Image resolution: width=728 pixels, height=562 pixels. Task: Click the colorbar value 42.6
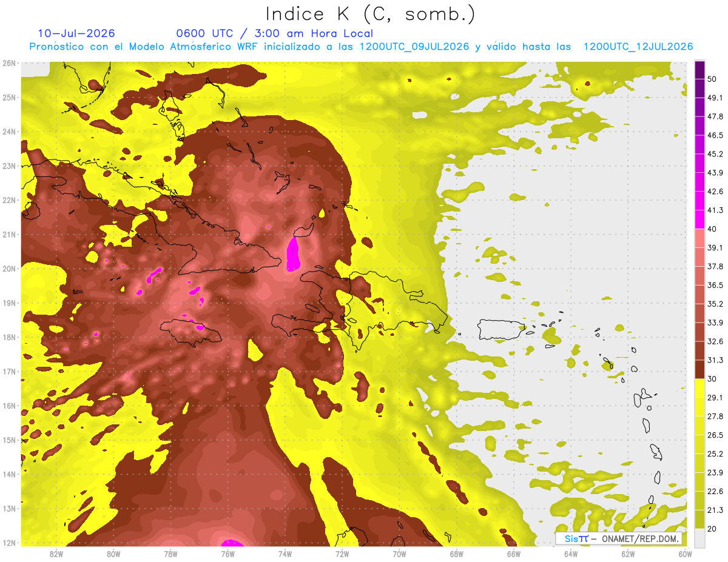pyautogui.click(x=716, y=192)
